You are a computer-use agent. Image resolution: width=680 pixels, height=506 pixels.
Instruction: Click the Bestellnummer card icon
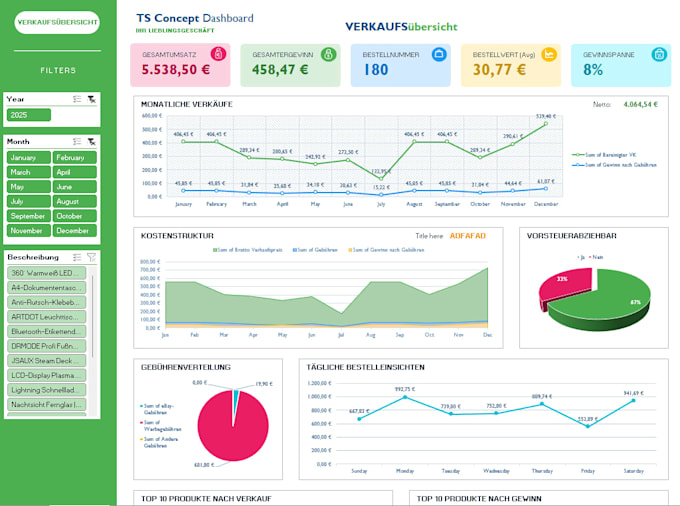click(x=439, y=54)
